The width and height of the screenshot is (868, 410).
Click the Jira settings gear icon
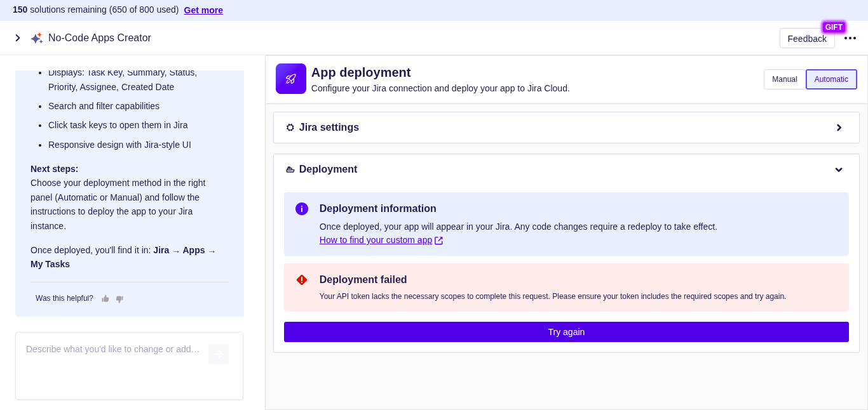(290, 128)
